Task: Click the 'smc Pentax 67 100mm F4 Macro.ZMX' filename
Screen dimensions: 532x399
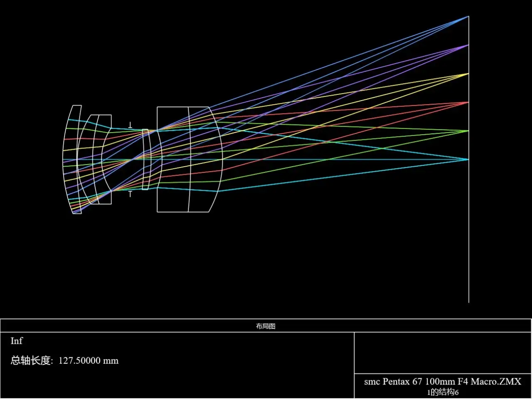Action: point(443,381)
